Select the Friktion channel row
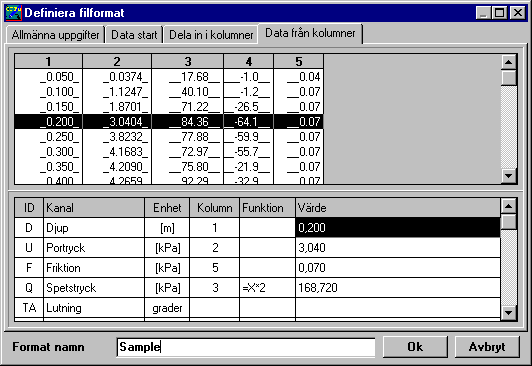Image resolution: width=532 pixels, height=366 pixels. 258,268
